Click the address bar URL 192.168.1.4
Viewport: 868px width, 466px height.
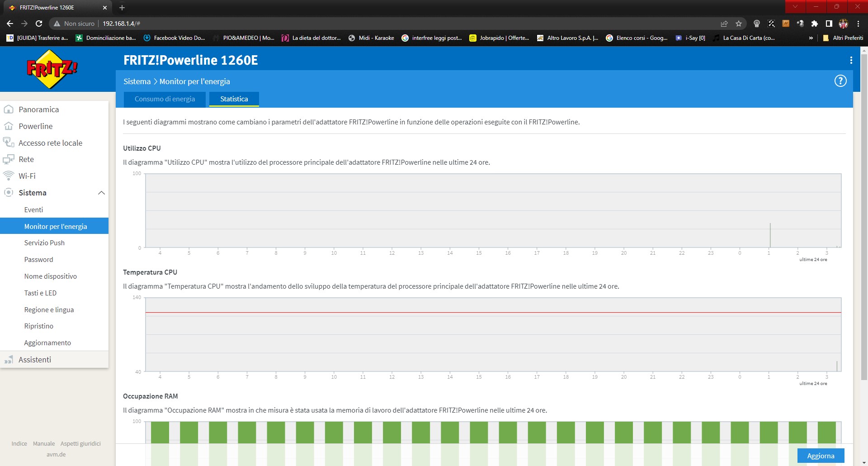(121, 24)
